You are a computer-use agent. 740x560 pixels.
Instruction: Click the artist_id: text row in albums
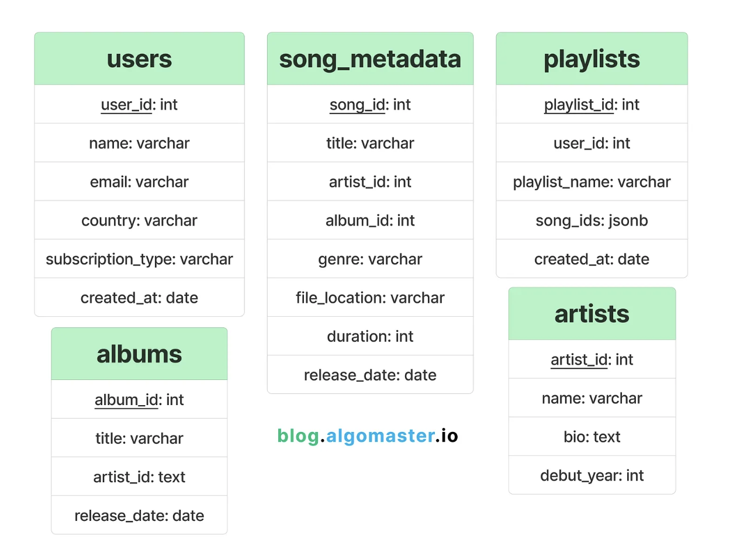[x=139, y=477]
